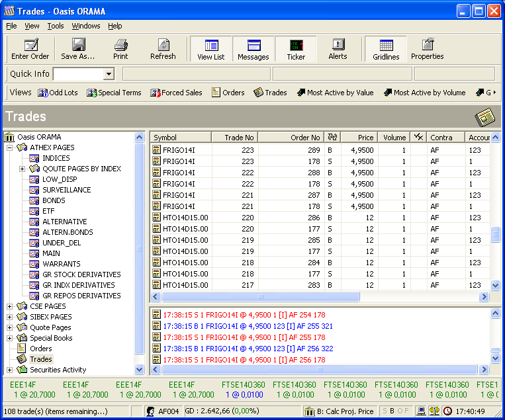Viewport: 505px width, 420px height.
Task: Open the Alerts tool
Action: click(338, 49)
